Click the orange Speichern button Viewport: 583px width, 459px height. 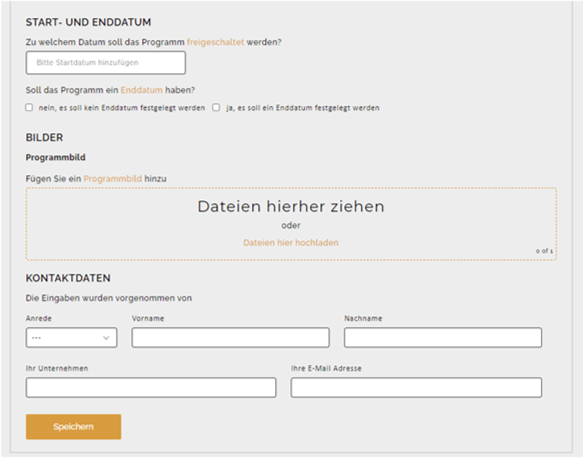point(73,427)
